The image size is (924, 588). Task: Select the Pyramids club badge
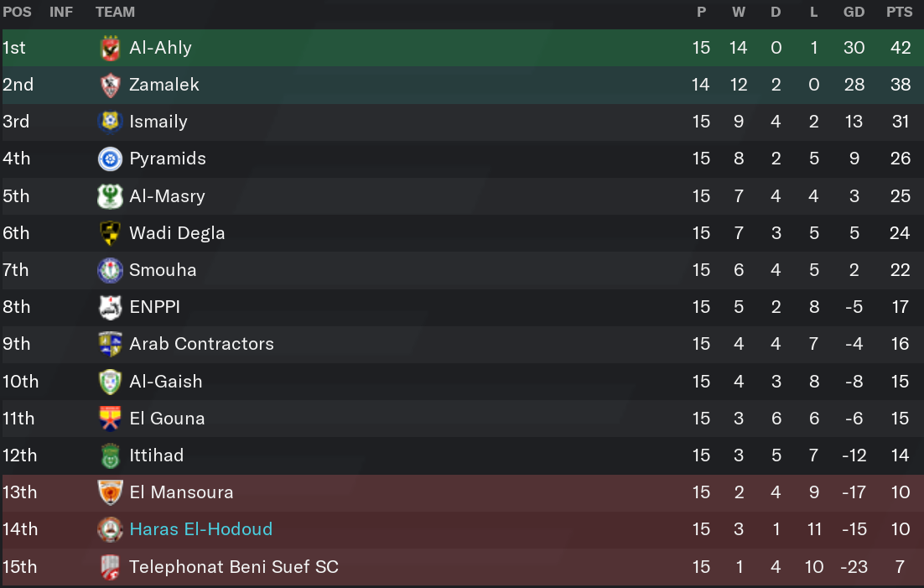tap(110, 159)
